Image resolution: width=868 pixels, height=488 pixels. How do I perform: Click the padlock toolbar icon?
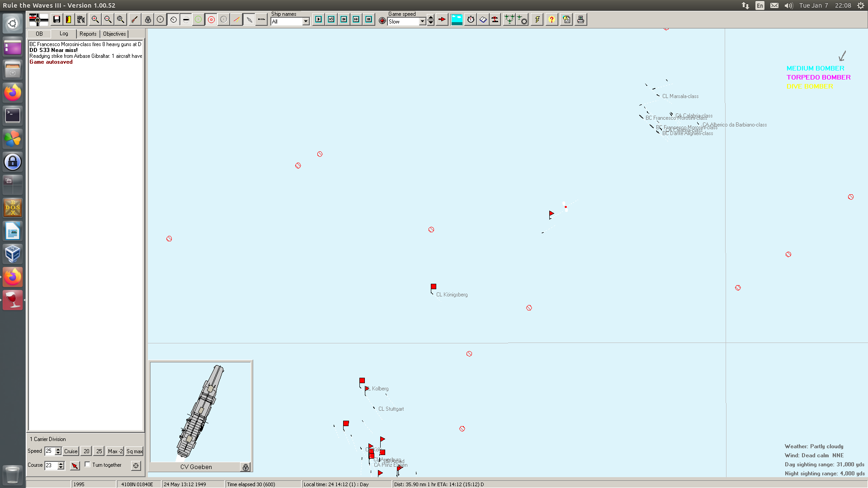coord(148,19)
